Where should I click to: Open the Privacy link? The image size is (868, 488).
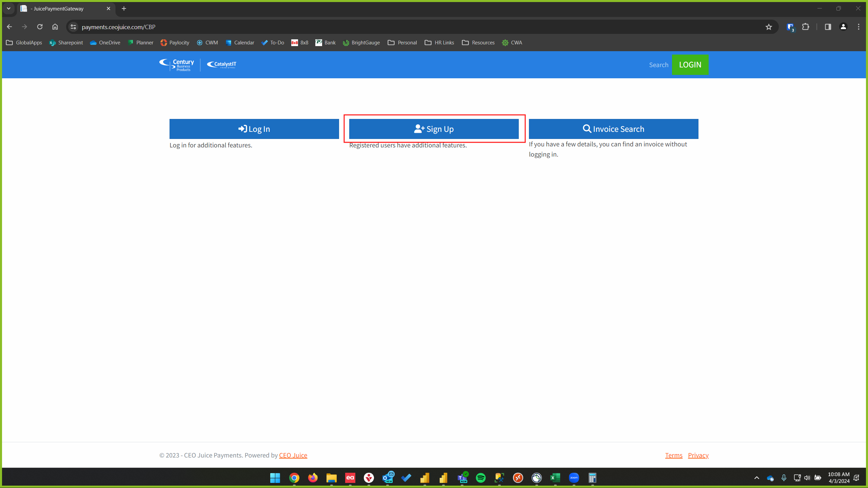[x=698, y=455]
